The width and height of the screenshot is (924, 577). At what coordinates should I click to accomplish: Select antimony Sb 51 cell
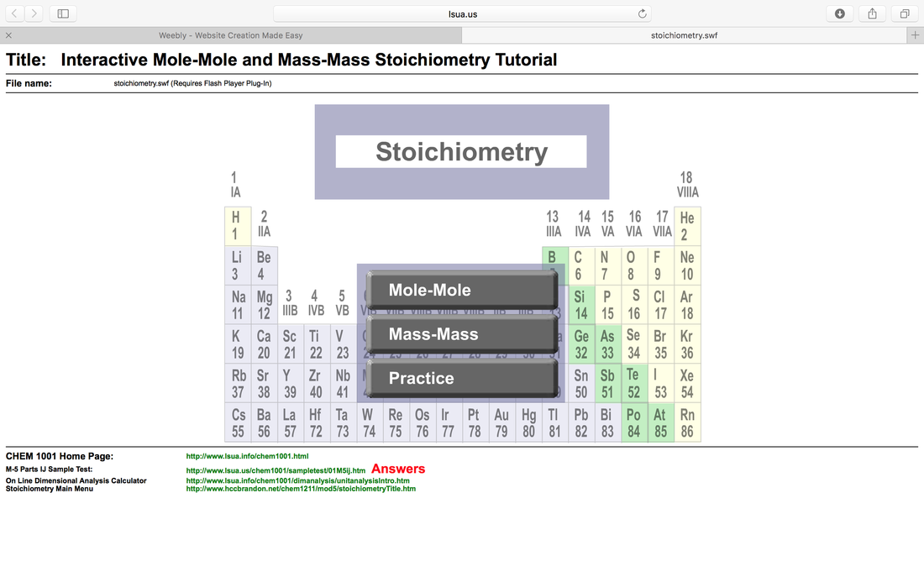(x=607, y=383)
